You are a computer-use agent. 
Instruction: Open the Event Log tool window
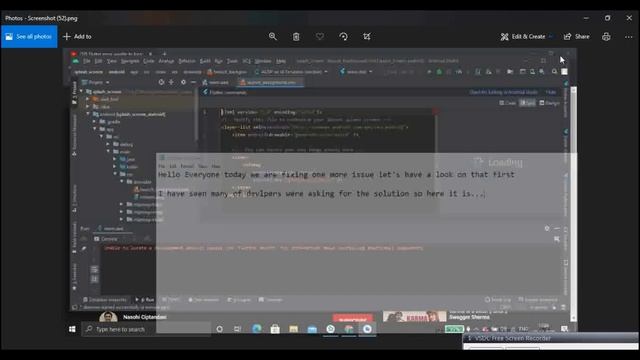[498, 300]
